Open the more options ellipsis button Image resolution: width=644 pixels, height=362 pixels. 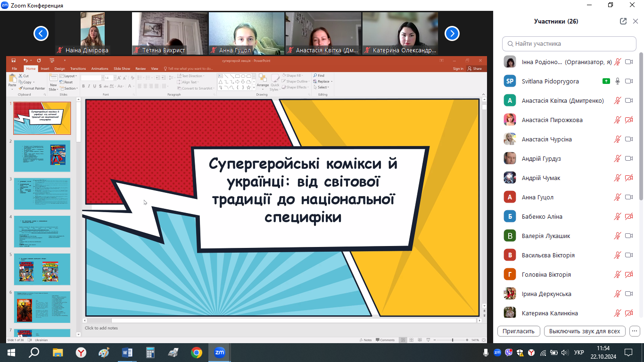point(635,331)
